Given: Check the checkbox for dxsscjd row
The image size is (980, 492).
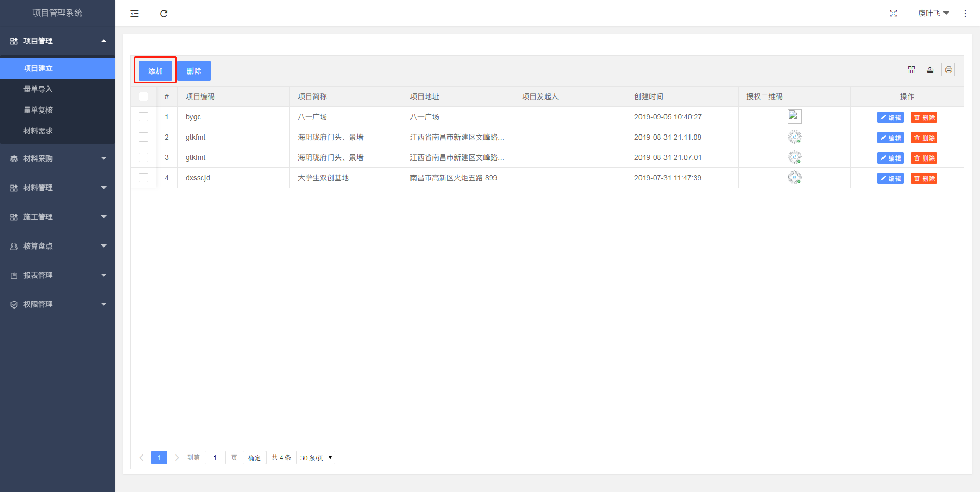Looking at the screenshot, I should tap(143, 178).
